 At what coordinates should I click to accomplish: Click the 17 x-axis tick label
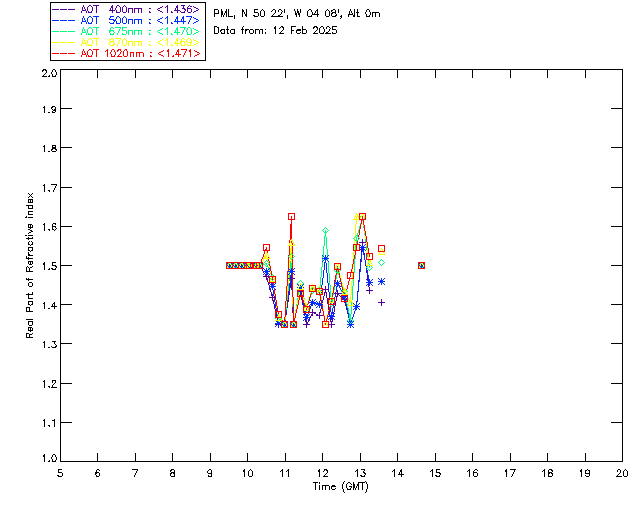click(510, 473)
